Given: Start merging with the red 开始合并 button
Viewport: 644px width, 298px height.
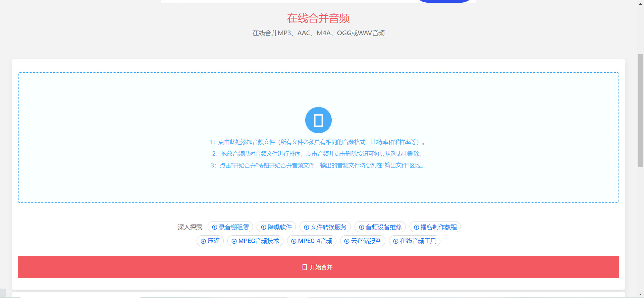Looking at the screenshot, I should coord(318,267).
